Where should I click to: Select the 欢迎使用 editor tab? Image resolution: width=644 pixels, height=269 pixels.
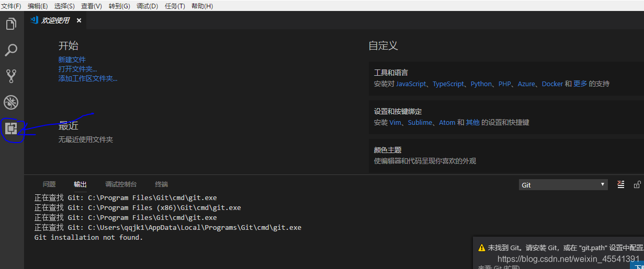point(56,20)
